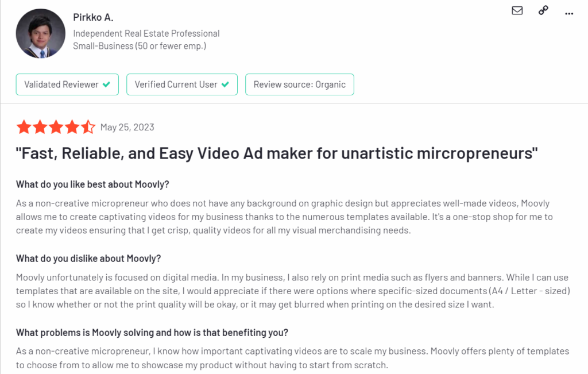The height and width of the screenshot is (374, 588).
Task: Open the review title about Video Ad maker
Action: click(x=277, y=153)
